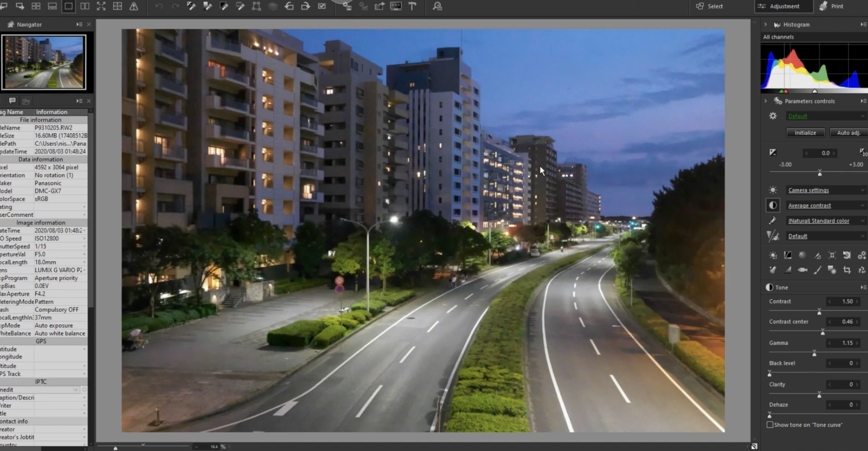Click the warning triangle icon in toolbar
The height and width of the screenshot is (451, 868).
pyautogui.click(x=134, y=6)
